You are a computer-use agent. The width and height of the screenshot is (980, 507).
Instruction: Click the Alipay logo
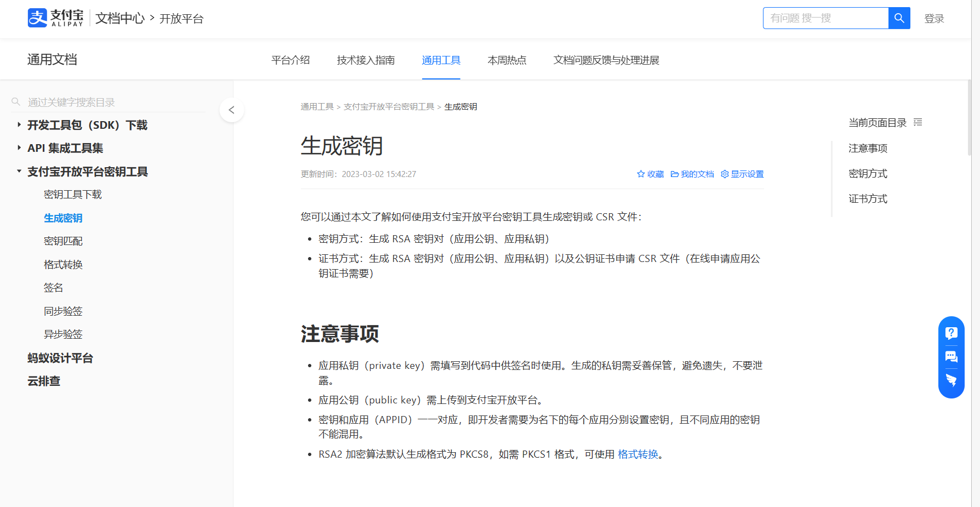pyautogui.click(x=55, y=18)
